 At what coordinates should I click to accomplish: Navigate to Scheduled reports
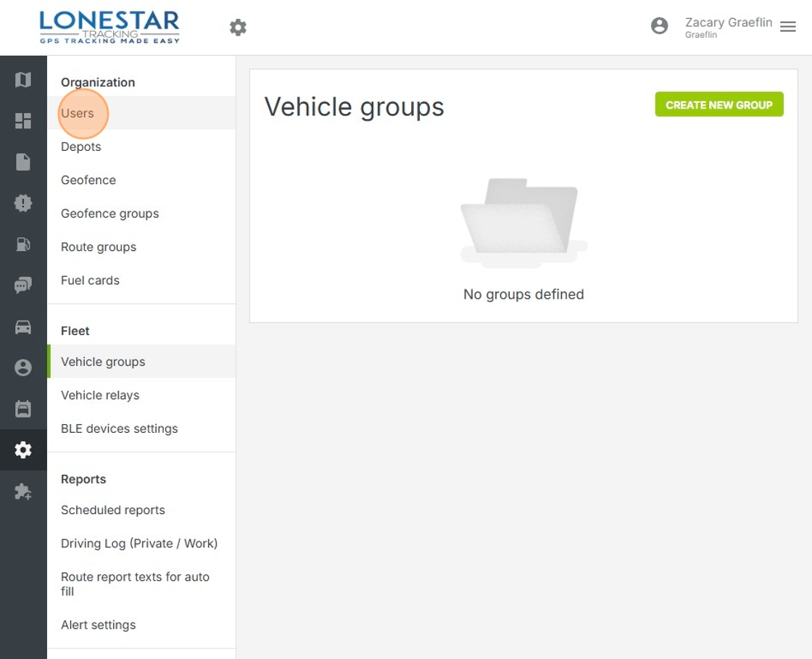point(113,510)
